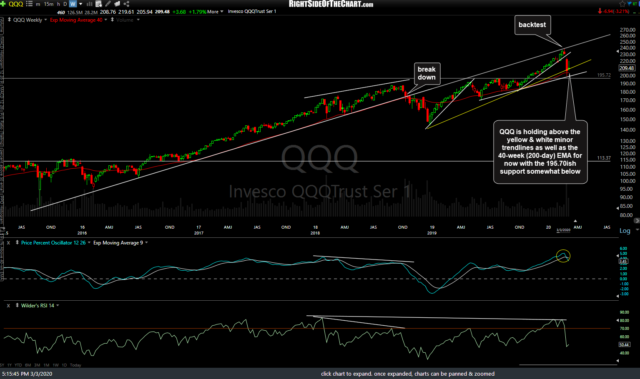640x379 pixels.
Task: Click the timestamp 5:15:45 PM 3/3/2020
Action: click(x=27, y=374)
